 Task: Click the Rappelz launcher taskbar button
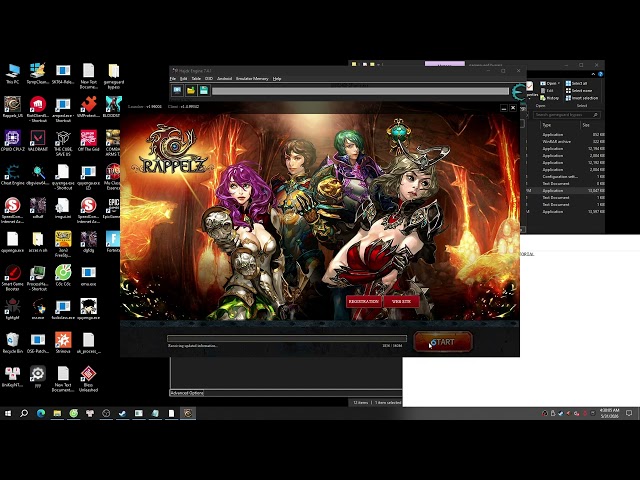188,413
